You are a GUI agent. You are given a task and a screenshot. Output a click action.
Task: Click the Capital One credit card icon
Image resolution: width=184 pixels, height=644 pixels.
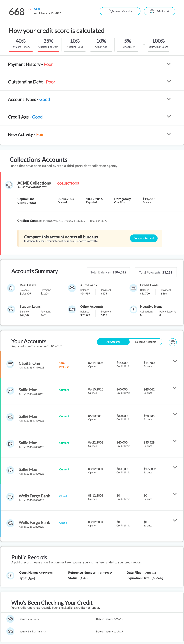(10, 364)
